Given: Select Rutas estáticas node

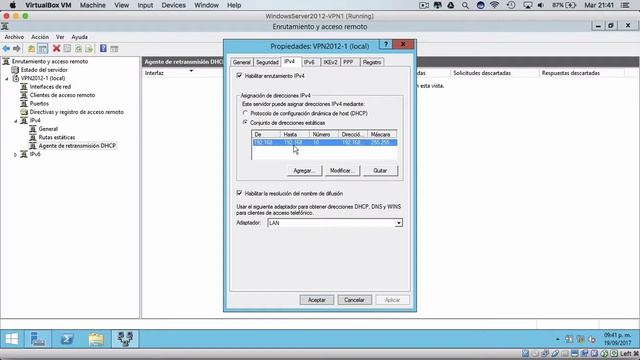Looking at the screenshot, I should tap(57, 138).
